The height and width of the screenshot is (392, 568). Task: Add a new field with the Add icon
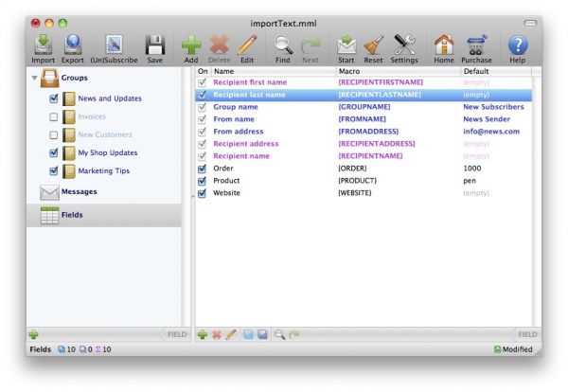(191, 45)
